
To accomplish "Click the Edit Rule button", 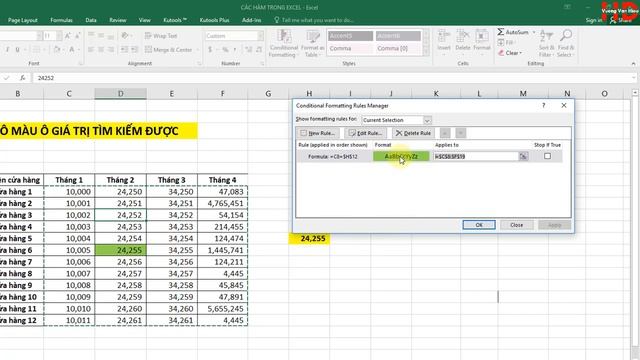I will (365, 133).
